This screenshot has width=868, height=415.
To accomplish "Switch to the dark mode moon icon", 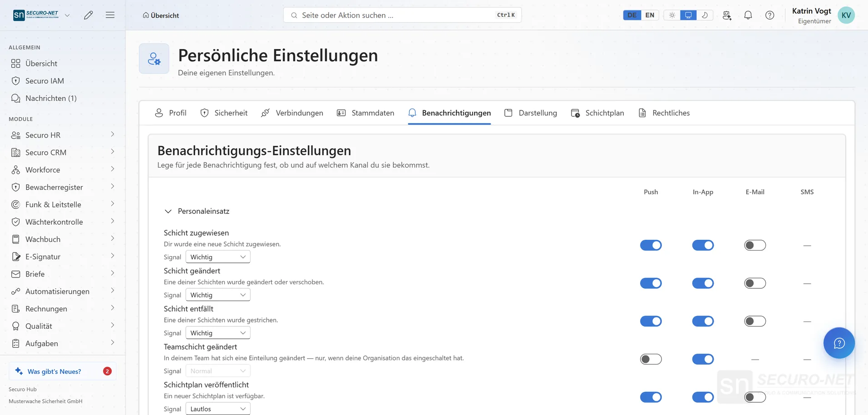I will 705,15.
